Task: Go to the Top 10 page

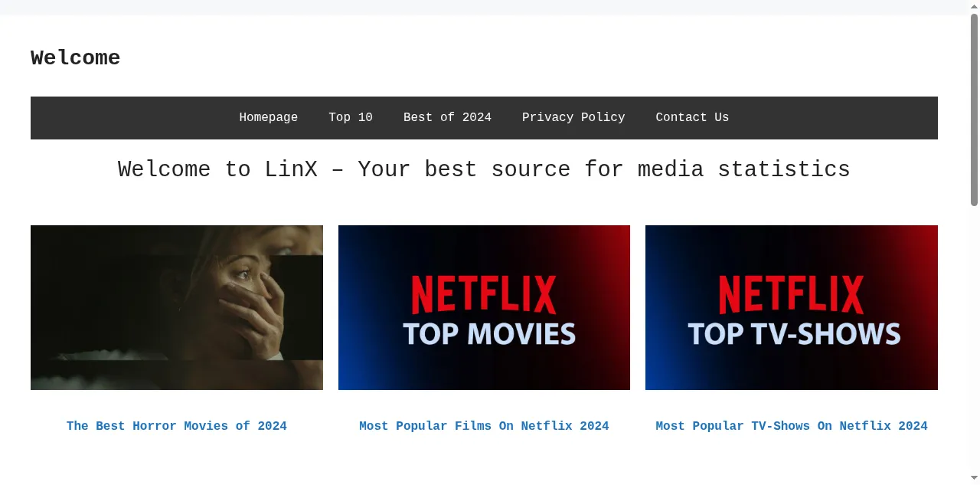Action: coord(351,117)
